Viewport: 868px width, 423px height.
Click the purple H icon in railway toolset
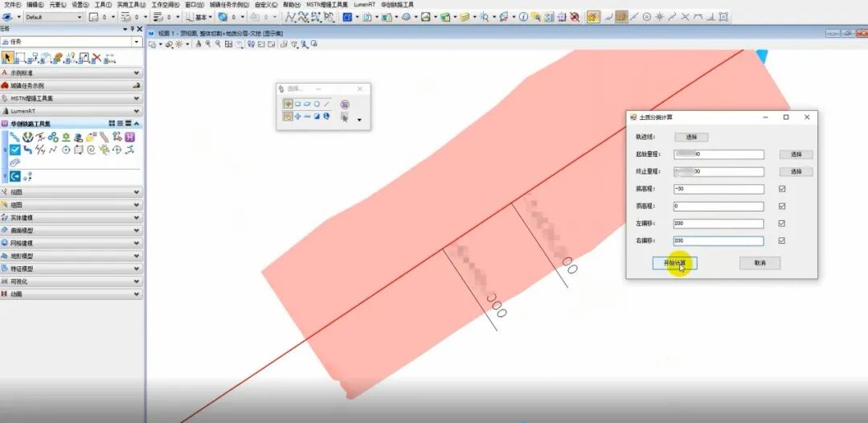tap(130, 138)
